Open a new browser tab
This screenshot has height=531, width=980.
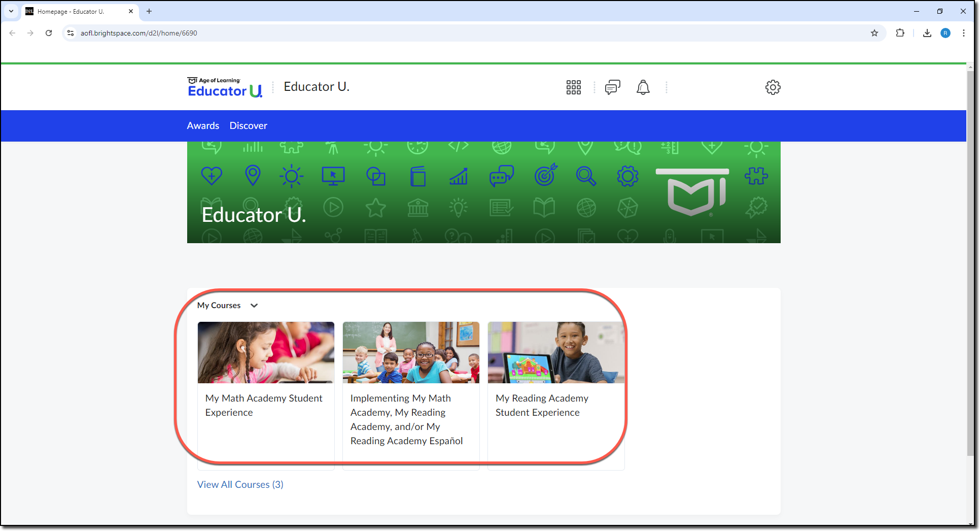pos(149,11)
